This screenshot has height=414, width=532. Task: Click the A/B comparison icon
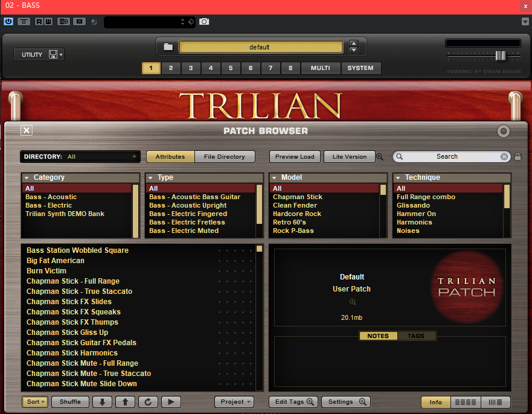[63, 21]
